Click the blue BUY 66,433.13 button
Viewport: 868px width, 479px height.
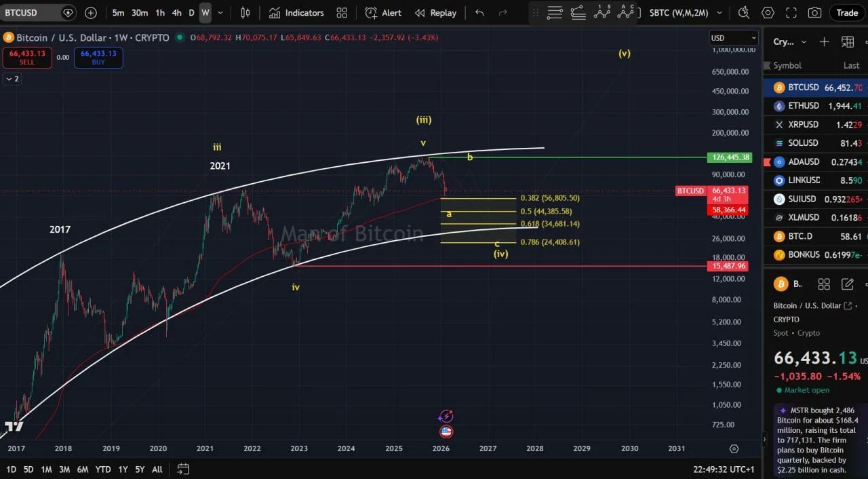[x=98, y=58]
